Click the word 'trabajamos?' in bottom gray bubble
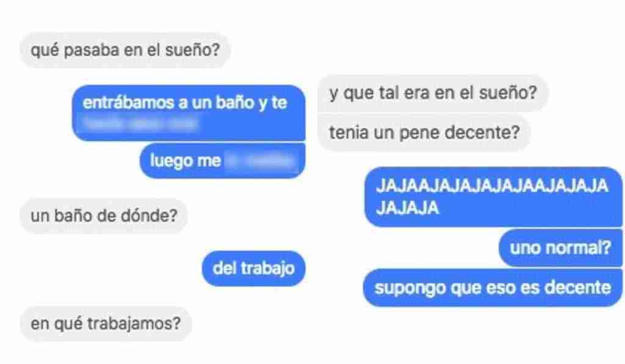The width and height of the screenshot is (625, 364). (x=134, y=323)
